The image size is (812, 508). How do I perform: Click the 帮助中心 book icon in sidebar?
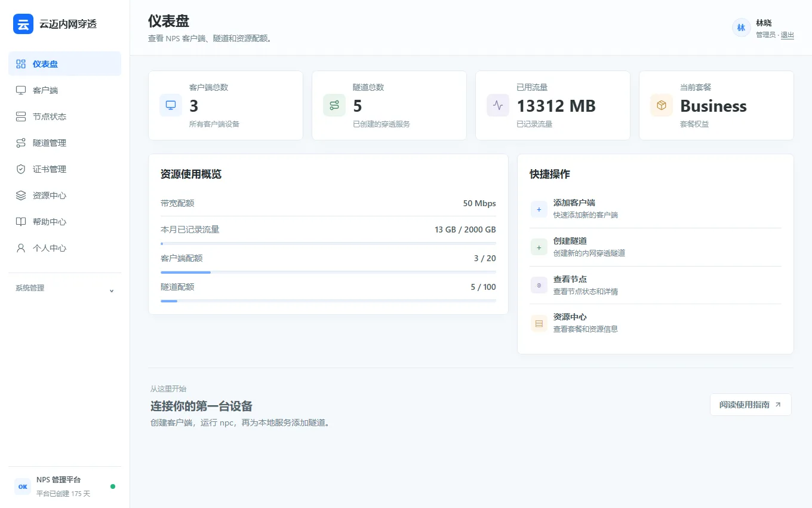point(21,222)
